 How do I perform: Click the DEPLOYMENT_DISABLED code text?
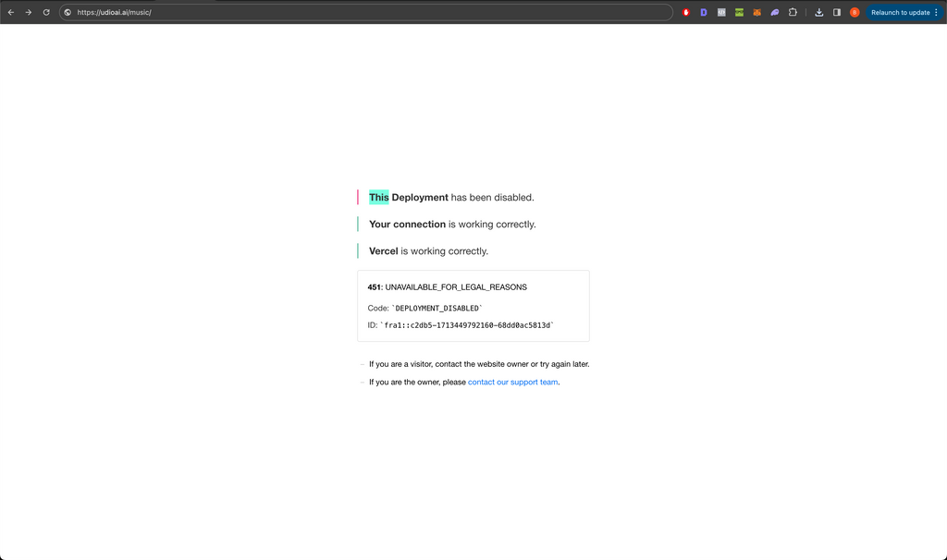pyautogui.click(x=437, y=309)
